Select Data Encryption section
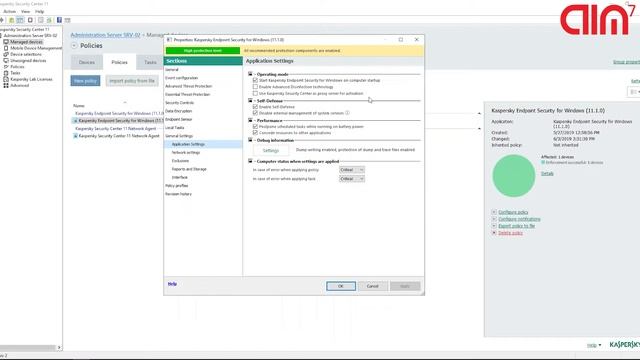Screen dimensions: 640x360 click(178, 111)
